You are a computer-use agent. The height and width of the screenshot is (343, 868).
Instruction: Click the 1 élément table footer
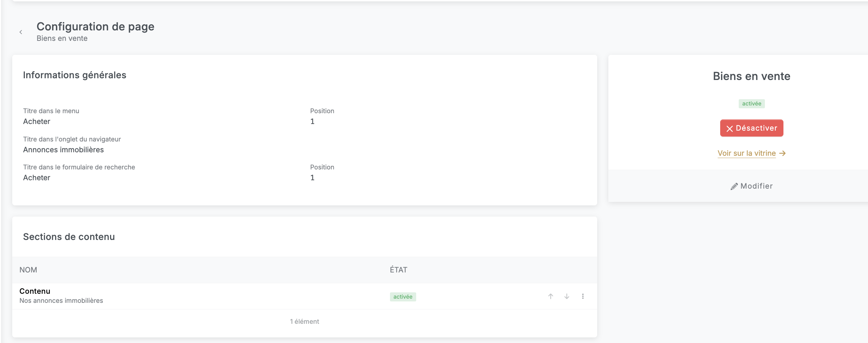point(304,322)
